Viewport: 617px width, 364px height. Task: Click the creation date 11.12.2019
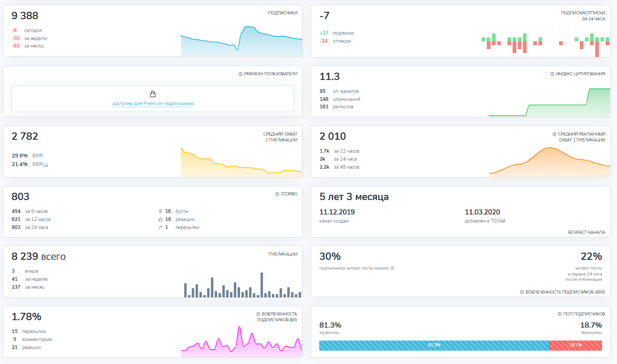[337, 212]
